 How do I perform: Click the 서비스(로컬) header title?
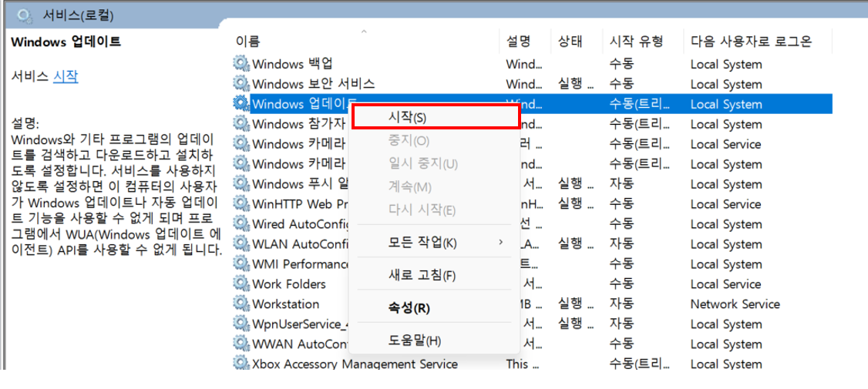pos(78,15)
